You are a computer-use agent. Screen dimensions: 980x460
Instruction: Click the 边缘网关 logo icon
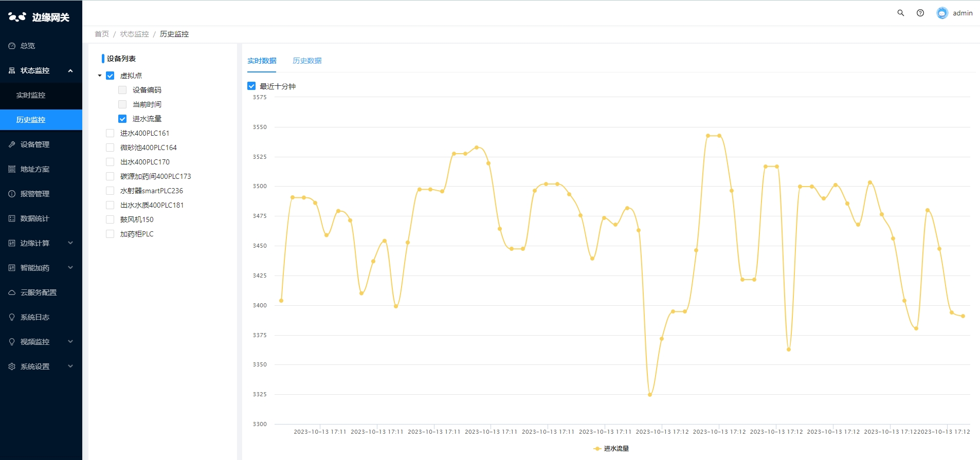tap(17, 17)
